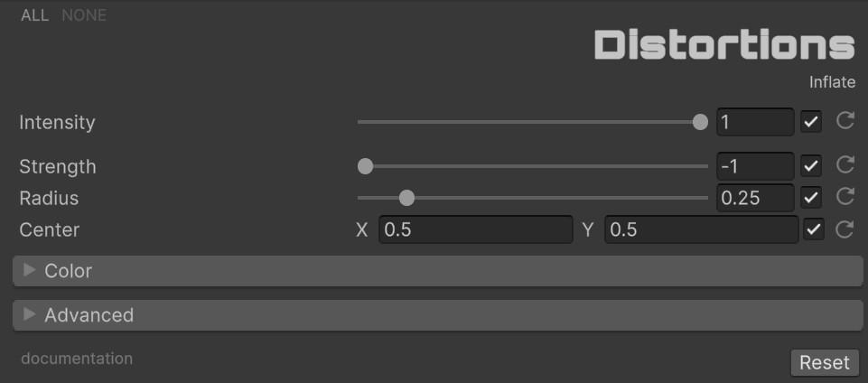Click the Color foldout triangle arrow
The image size is (868, 383).
(x=30, y=271)
